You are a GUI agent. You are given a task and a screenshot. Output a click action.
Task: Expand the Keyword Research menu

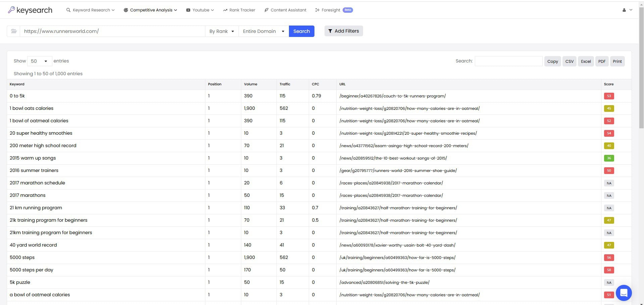(x=90, y=10)
